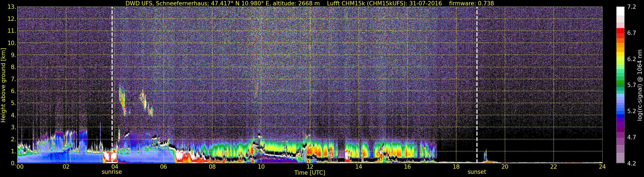644x177 pixels.
Task: Click the height axis tick '4.'
Action: [x=13, y=115]
